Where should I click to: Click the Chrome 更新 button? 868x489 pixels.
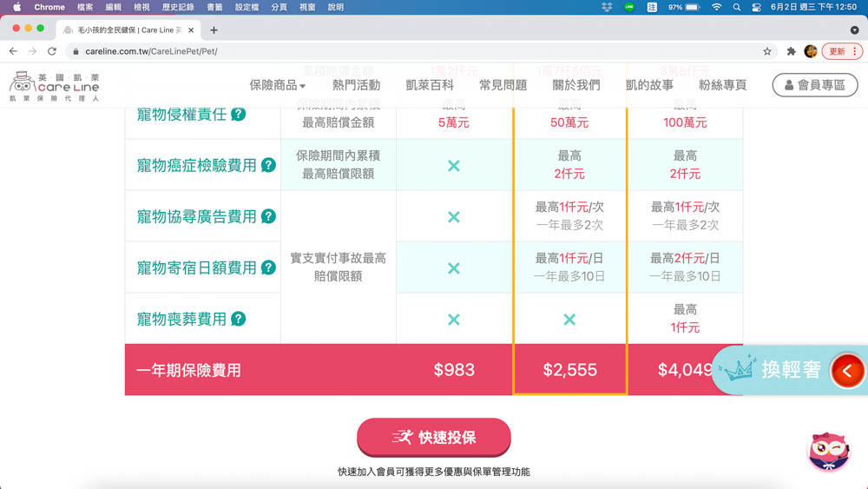point(841,51)
